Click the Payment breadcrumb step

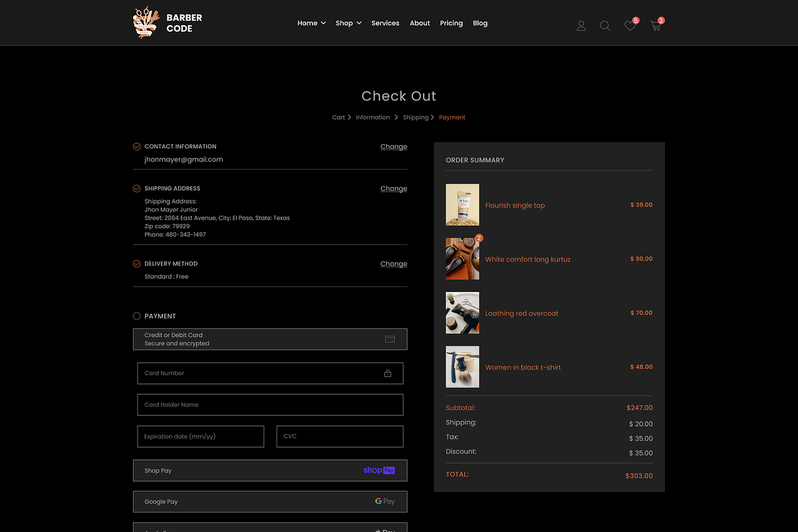click(x=452, y=117)
